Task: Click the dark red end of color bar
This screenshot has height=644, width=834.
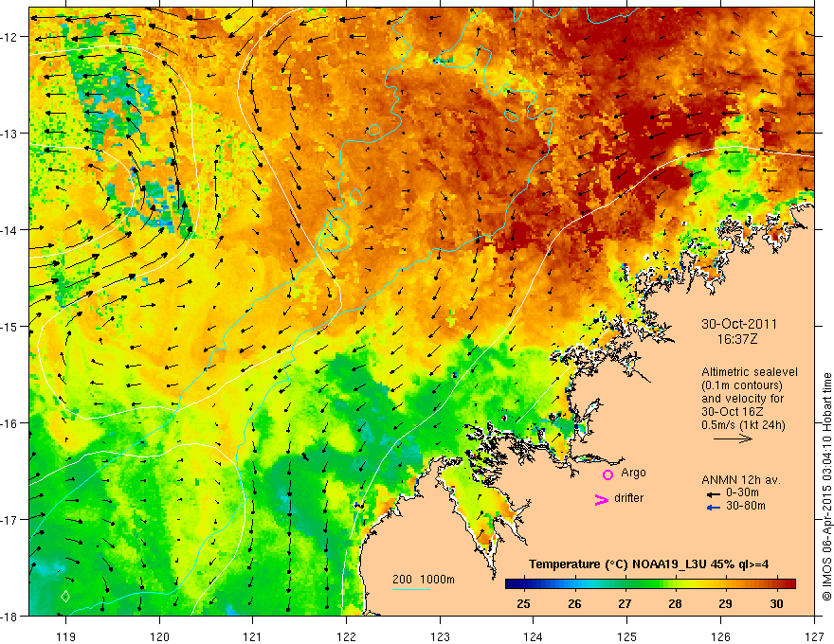Action: click(x=789, y=583)
